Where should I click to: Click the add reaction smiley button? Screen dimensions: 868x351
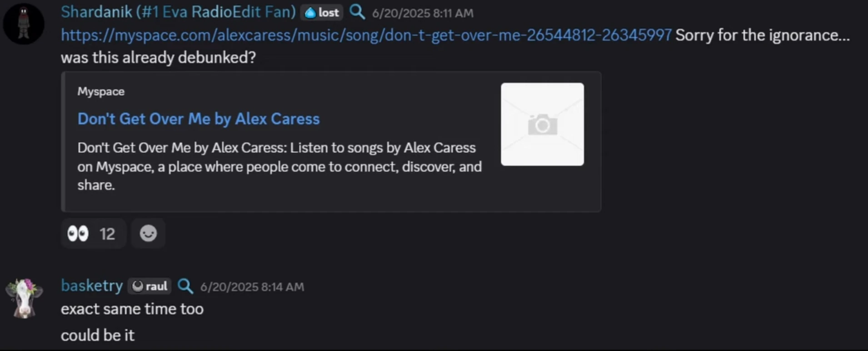(x=148, y=234)
